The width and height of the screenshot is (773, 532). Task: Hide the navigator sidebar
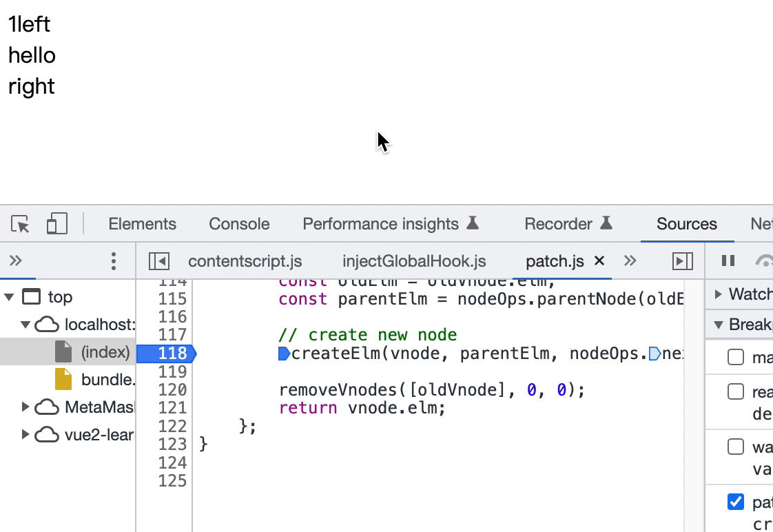pos(158,260)
